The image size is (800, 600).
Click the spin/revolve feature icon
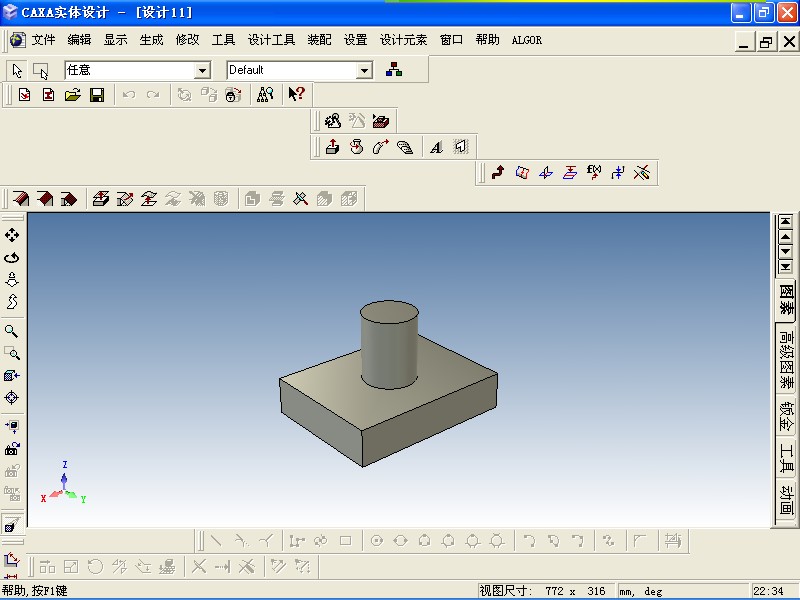coord(357,147)
